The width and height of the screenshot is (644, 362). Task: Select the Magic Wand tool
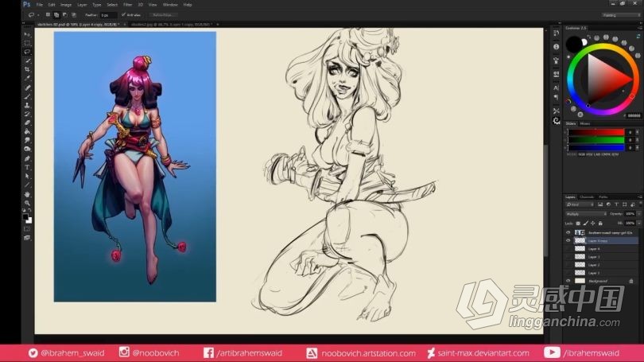coord(27,60)
